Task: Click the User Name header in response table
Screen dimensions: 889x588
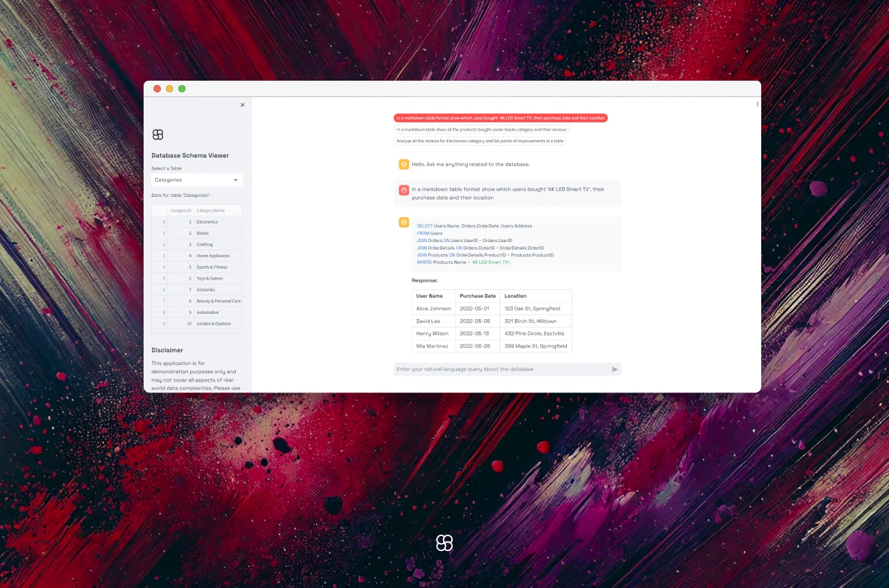Action: tap(434, 296)
